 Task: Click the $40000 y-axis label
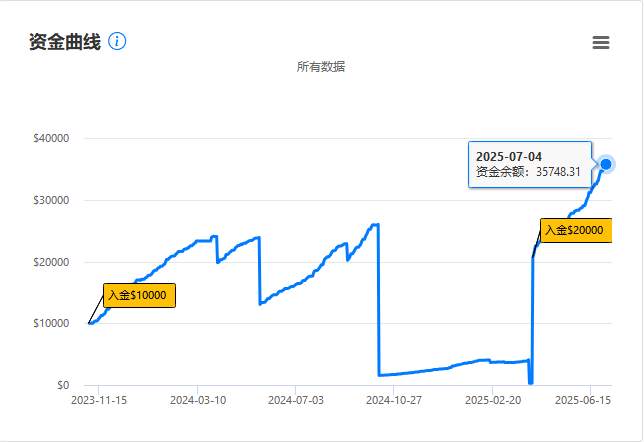(x=51, y=138)
